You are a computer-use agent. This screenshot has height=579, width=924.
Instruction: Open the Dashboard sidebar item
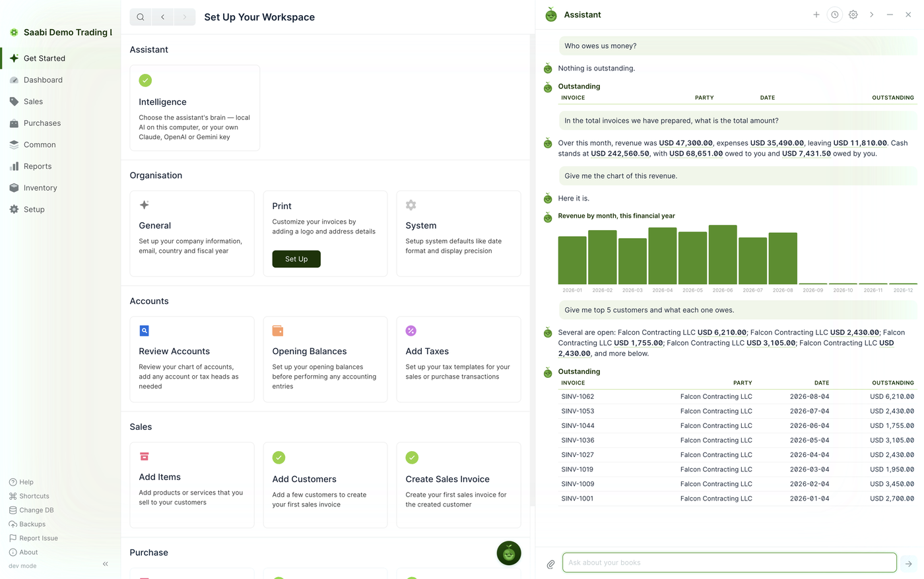click(x=61, y=80)
